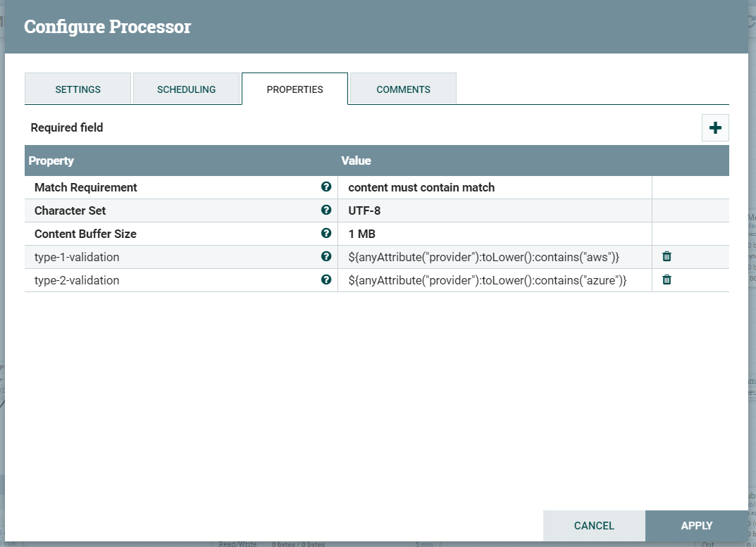Go to the Comments tab
The height and width of the screenshot is (547, 756).
pos(403,89)
